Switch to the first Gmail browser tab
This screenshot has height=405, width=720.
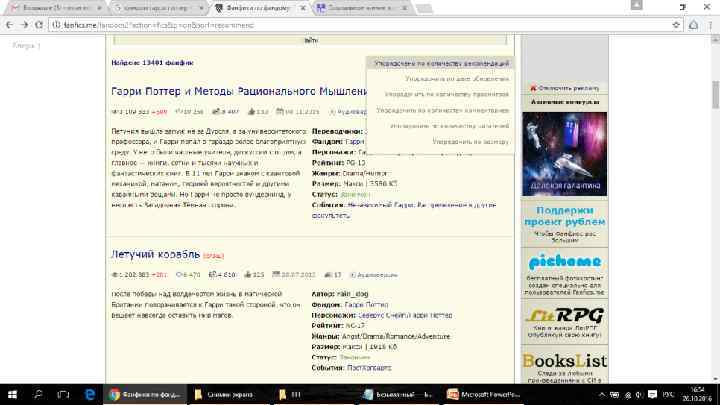(56, 8)
